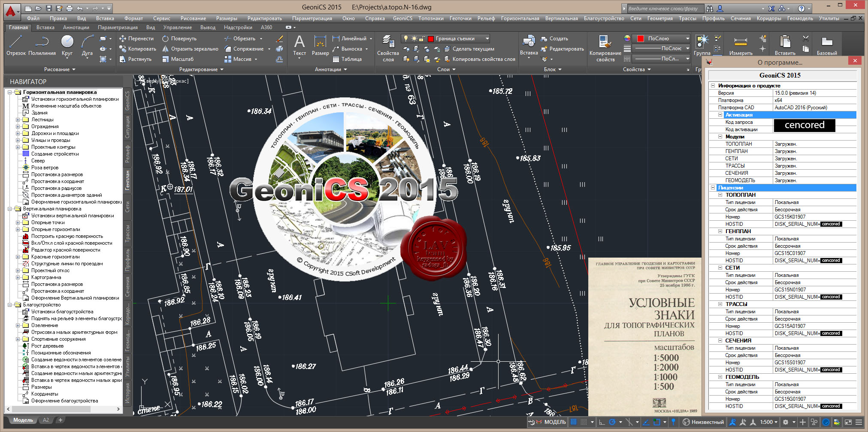The image size is (868, 432).
Task: Click Сделать текущим layer button
Action: pos(469,49)
